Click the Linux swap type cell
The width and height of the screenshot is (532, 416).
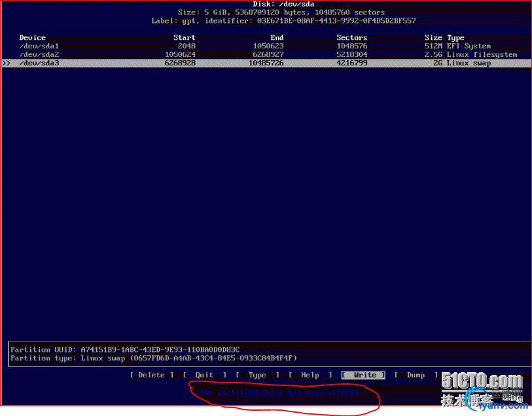(469, 63)
